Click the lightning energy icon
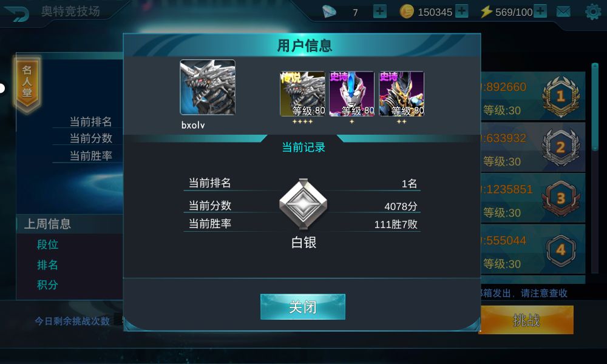Image resolution: width=607 pixels, height=364 pixels. pos(486,12)
